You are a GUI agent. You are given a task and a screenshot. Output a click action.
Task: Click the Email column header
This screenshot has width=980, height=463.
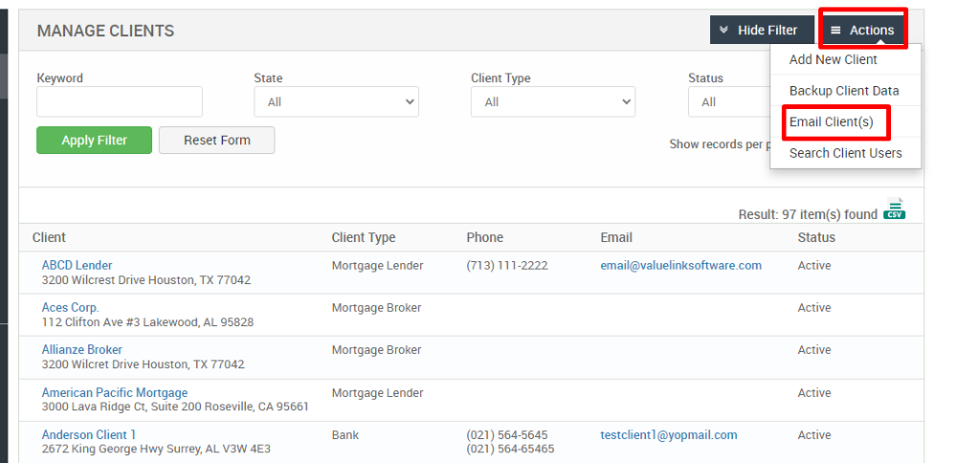coord(616,237)
